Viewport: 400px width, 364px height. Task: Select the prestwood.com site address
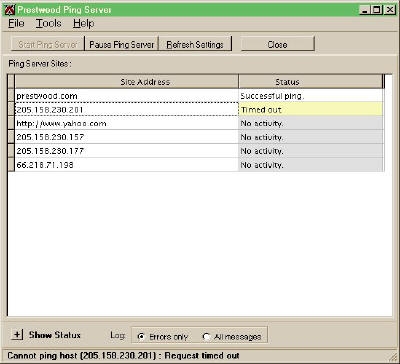point(127,96)
